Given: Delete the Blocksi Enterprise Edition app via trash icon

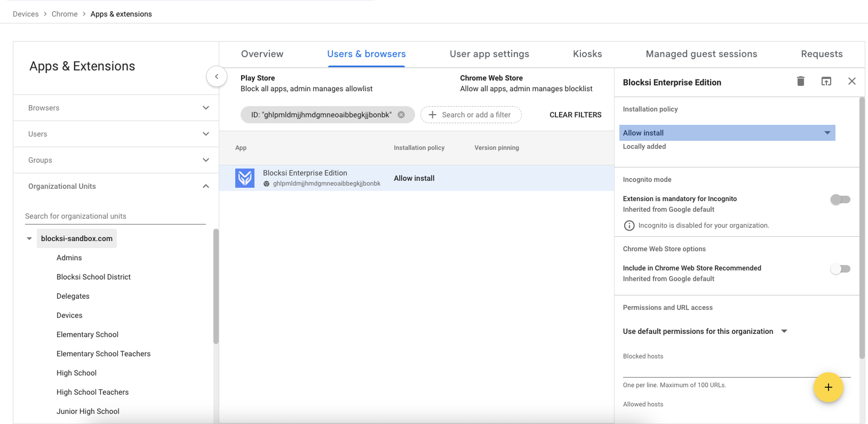Looking at the screenshot, I should click(x=801, y=81).
